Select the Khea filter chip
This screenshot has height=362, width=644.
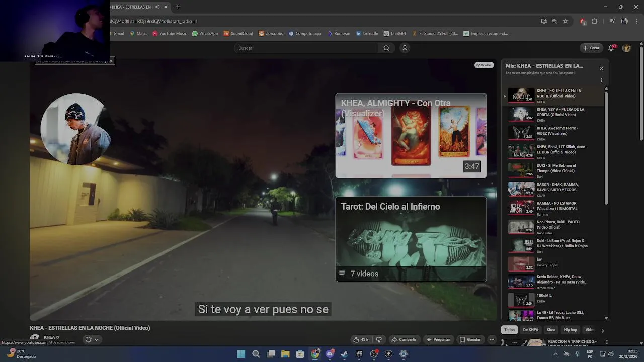point(551,330)
